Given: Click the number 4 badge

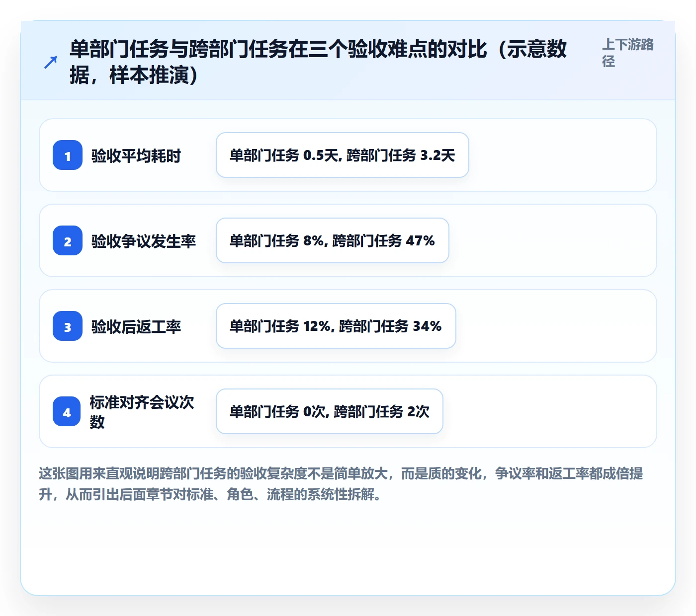Looking at the screenshot, I should coord(67,411).
